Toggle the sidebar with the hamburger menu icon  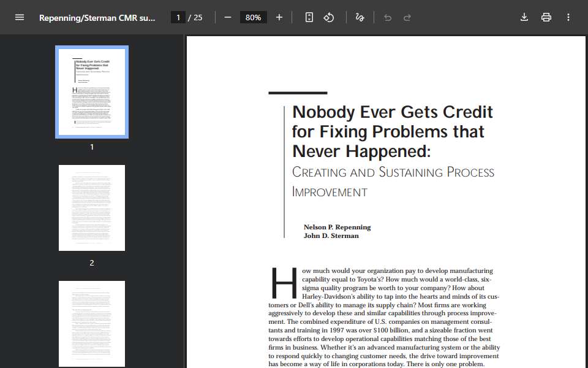[20, 17]
